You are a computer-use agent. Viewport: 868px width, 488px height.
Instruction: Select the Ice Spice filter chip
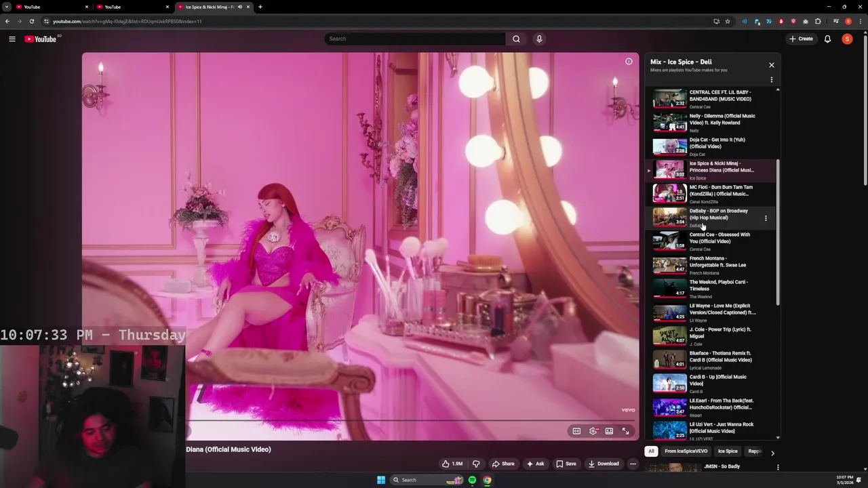[728, 451]
